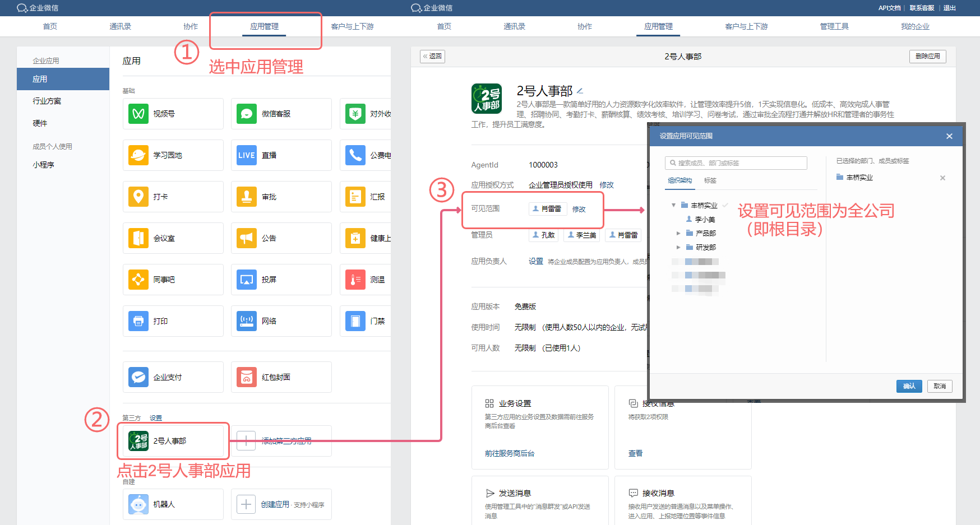This screenshot has width=980, height=525.
Task: Open 管理工具 tab in right window
Action: point(834,26)
